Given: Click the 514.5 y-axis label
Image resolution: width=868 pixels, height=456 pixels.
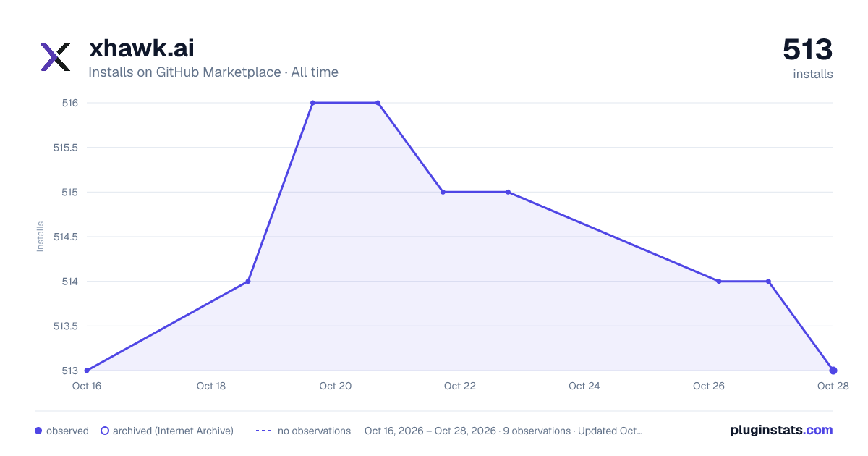Looking at the screenshot, I should (66, 237).
